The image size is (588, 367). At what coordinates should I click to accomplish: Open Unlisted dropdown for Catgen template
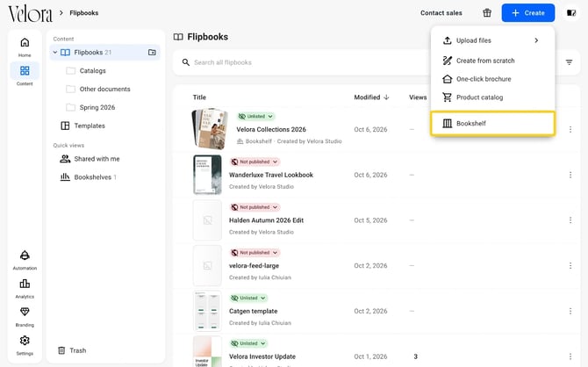pos(248,298)
